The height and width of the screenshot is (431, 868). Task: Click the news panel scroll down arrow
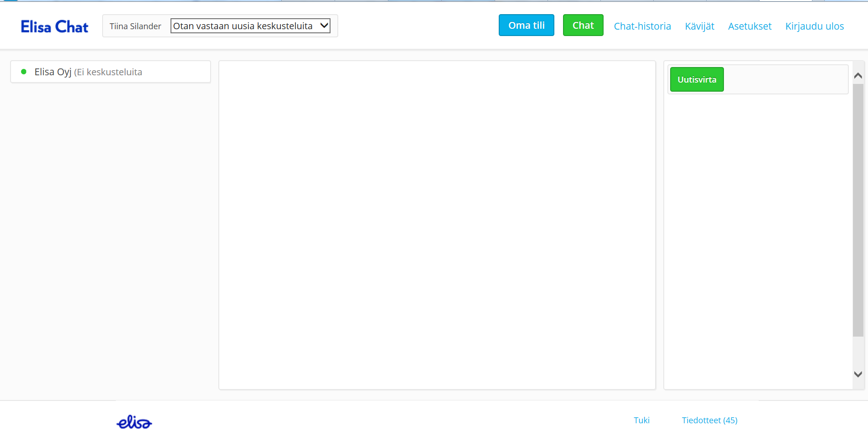(x=858, y=374)
